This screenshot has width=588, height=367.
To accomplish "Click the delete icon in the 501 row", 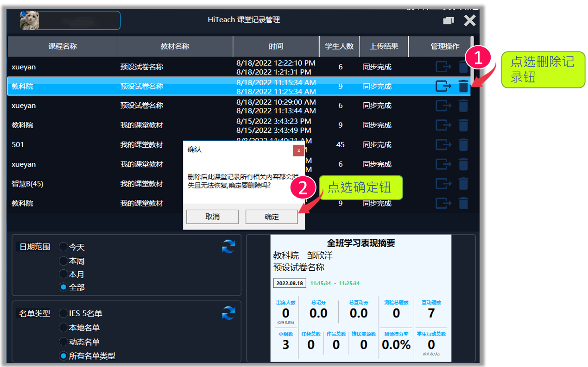I will pyautogui.click(x=463, y=145).
